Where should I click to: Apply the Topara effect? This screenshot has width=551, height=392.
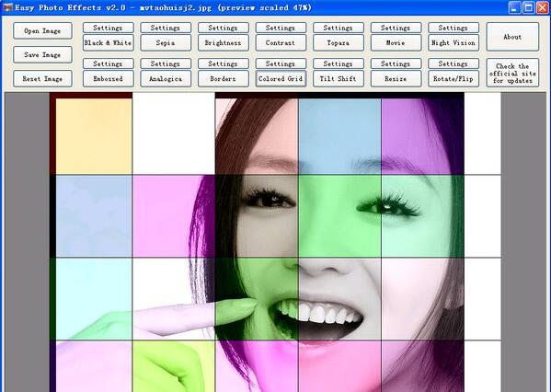(339, 43)
